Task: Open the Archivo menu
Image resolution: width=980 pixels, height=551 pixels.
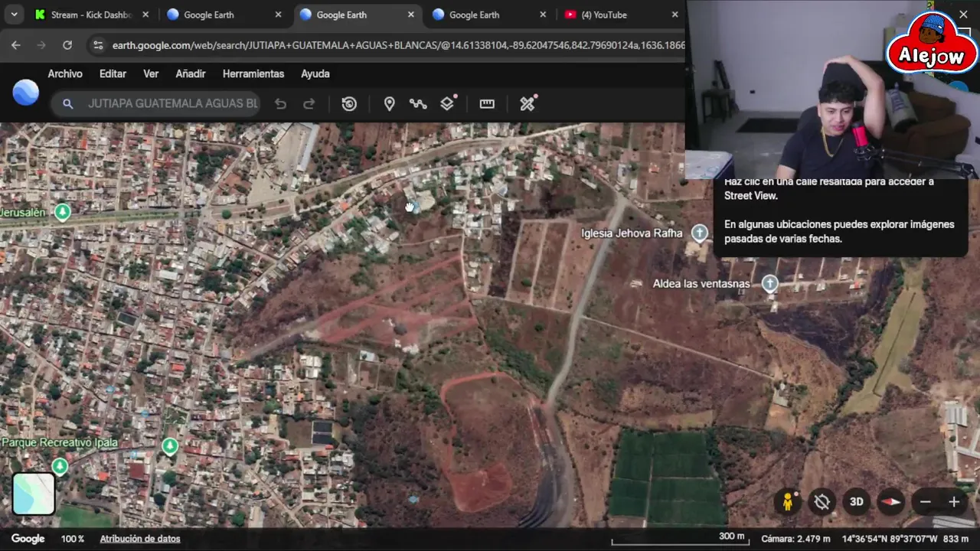Action: pos(65,73)
